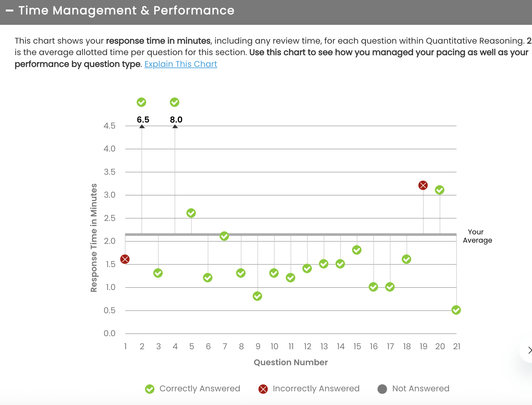Image resolution: width=532 pixels, height=405 pixels.
Task: Select question 16's green check marker
Action: 373,287
